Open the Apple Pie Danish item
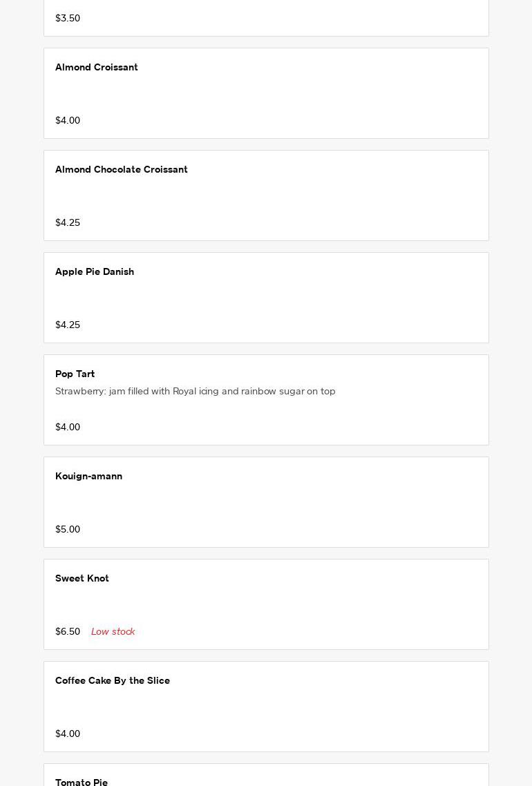The width and height of the screenshot is (532, 786). (95, 272)
